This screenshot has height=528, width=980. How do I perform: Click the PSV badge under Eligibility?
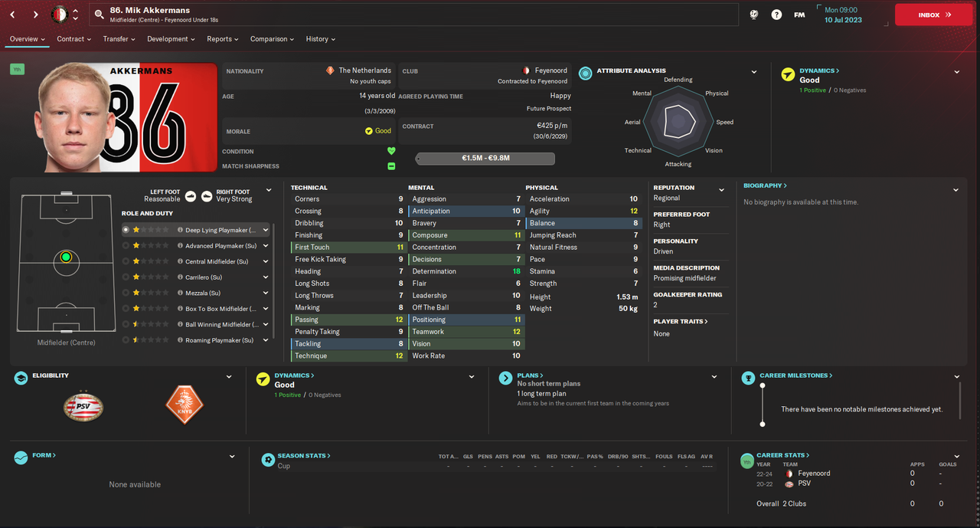click(83, 406)
